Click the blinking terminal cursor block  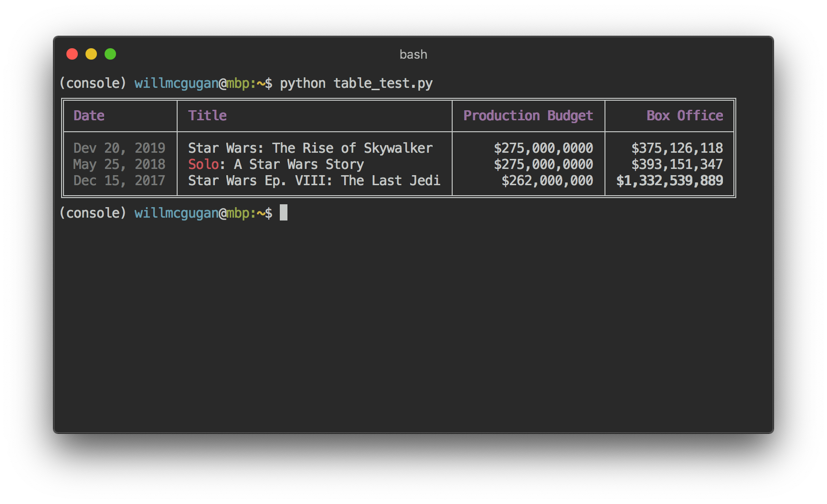pyautogui.click(x=284, y=213)
